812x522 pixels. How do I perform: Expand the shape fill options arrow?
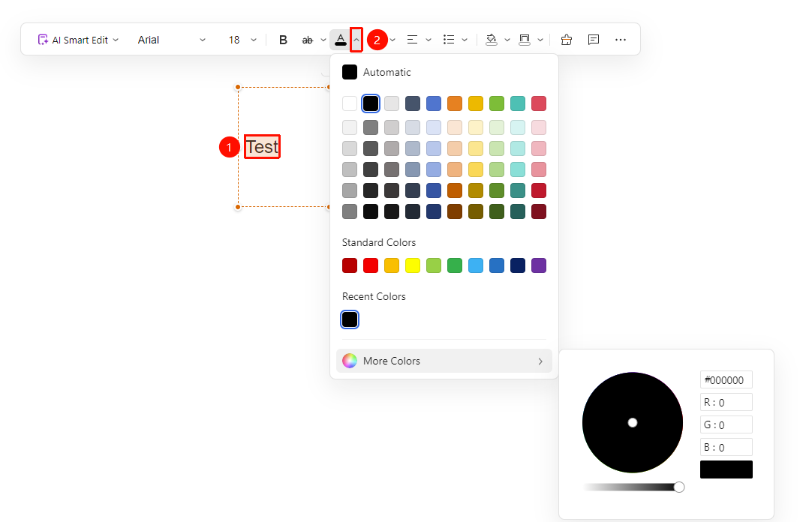point(507,40)
